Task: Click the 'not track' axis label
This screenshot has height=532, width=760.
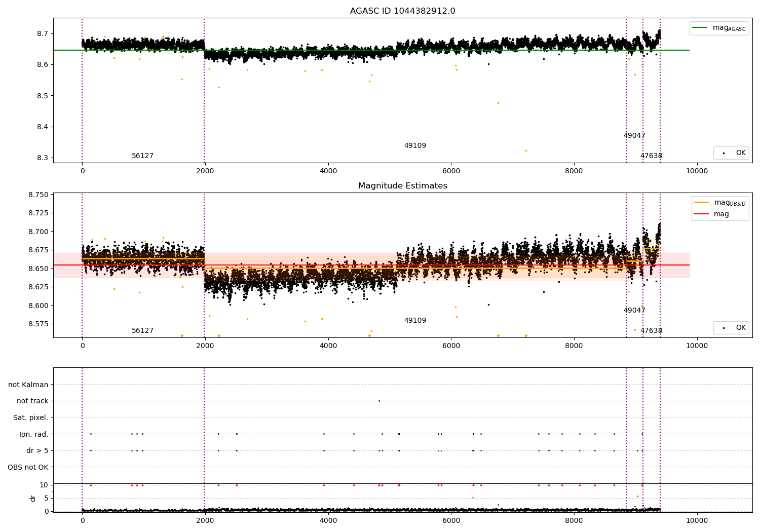Action: coord(32,401)
